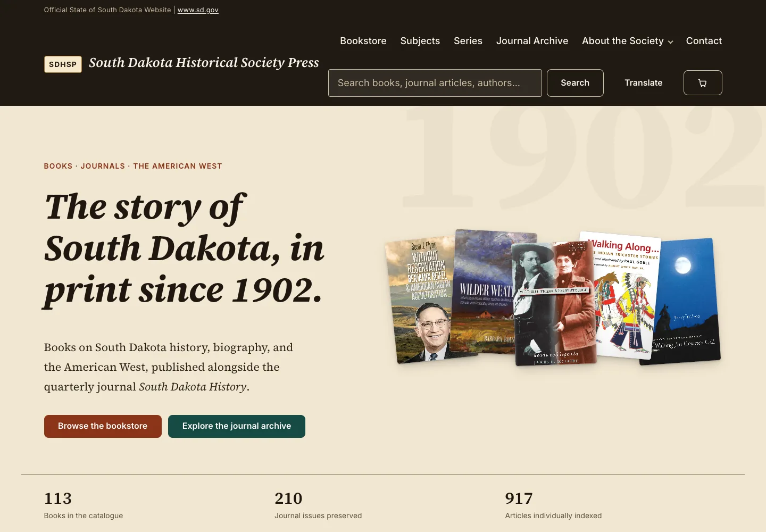The image size is (766, 532).
Task: Focus the search books and articles field
Action: point(435,83)
